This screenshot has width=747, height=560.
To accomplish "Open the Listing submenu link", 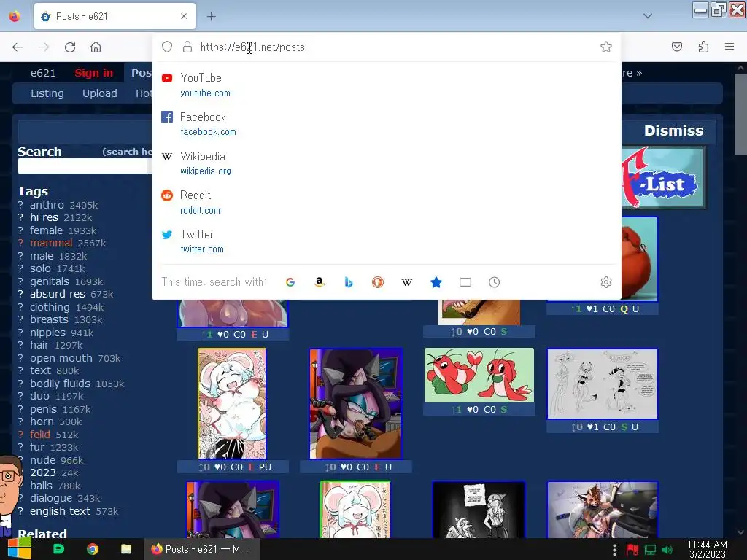I will coord(47,93).
